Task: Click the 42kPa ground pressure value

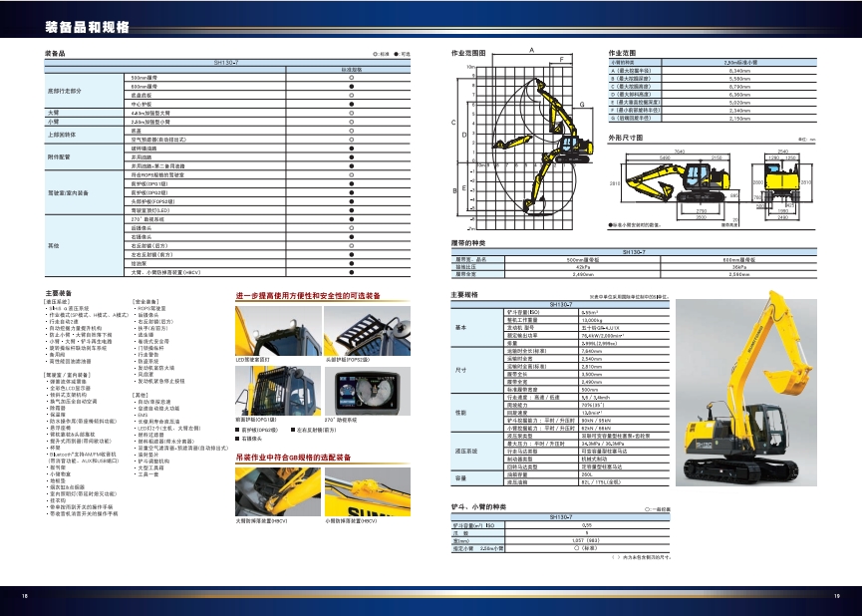Action: 583,267
